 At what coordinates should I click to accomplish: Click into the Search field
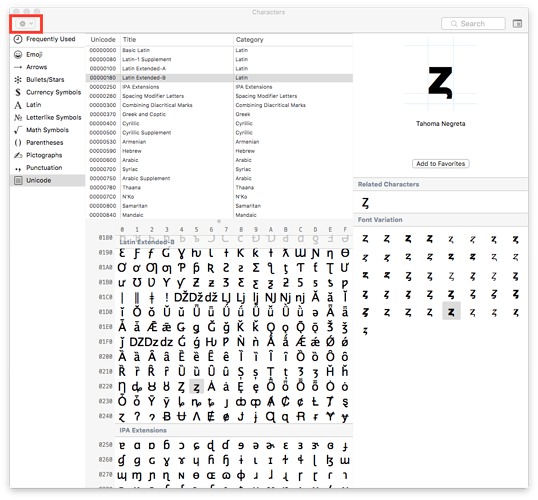[x=473, y=24]
